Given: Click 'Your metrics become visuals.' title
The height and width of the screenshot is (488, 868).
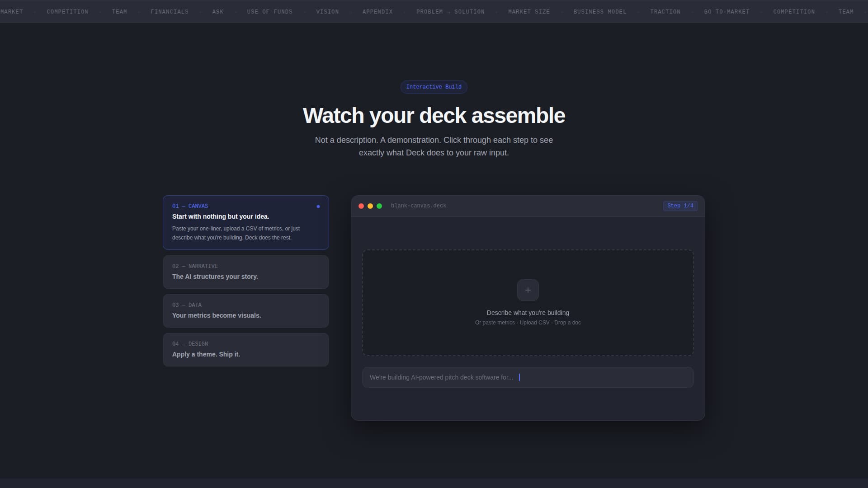Looking at the screenshot, I should (x=217, y=315).
